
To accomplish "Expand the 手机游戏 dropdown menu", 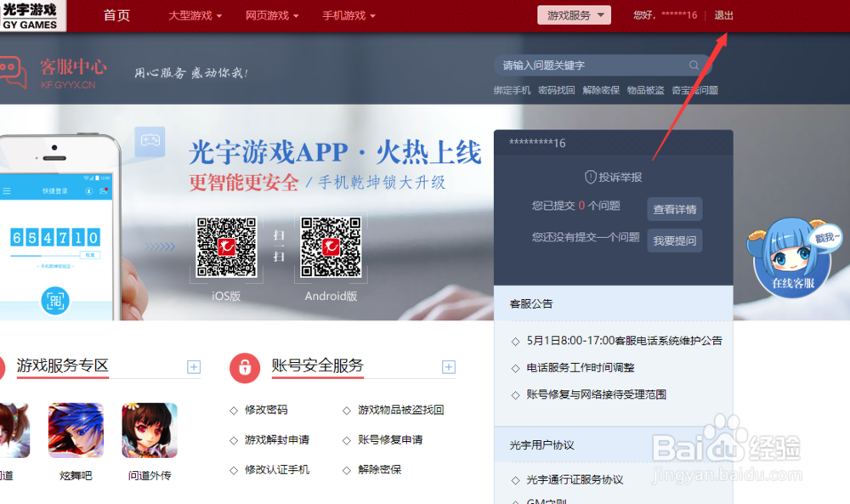I will pyautogui.click(x=349, y=15).
